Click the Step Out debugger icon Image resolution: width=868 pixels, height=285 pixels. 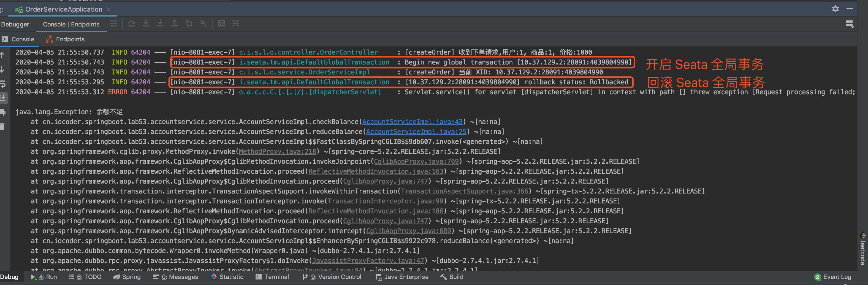point(175,24)
